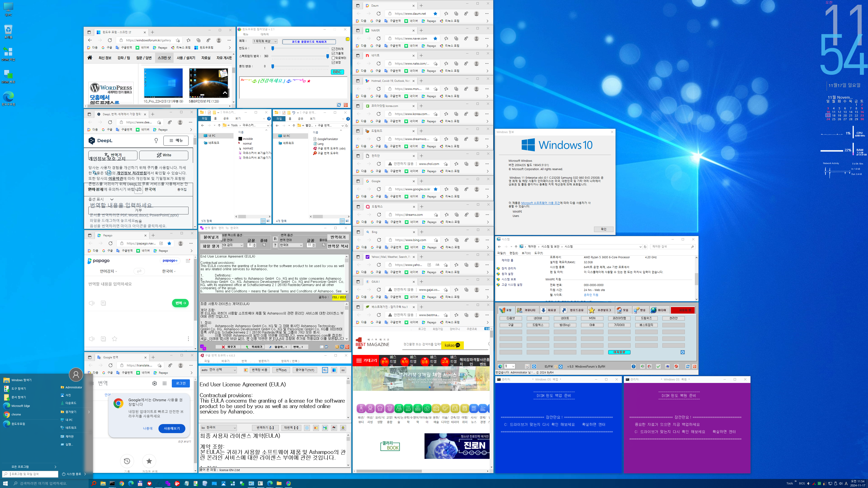Toggle the 줄바꿈 checkbox in 번역 옵션
868x488 pixels.
click(324, 245)
